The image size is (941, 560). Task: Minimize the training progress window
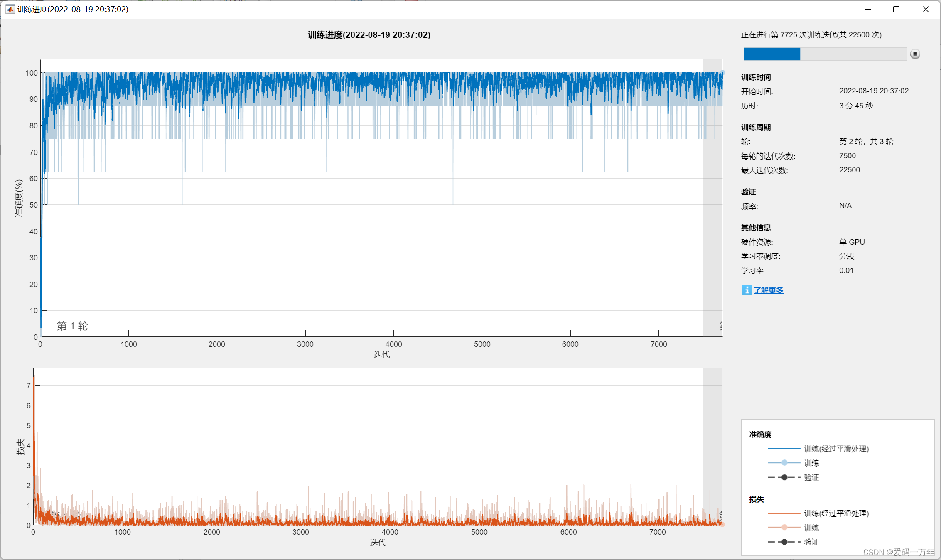click(x=867, y=9)
